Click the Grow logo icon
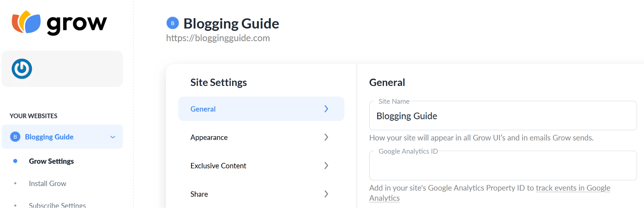This screenshot has height=208, width=644. click(x=26, y=22)
